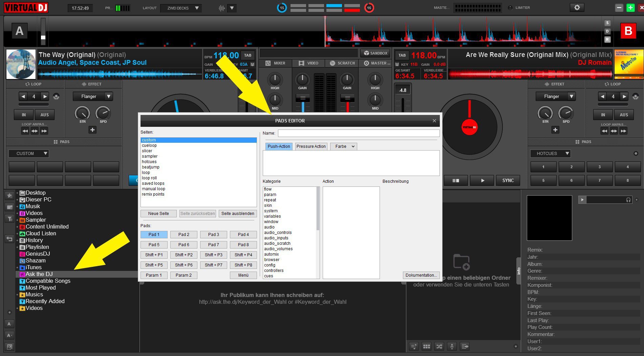644x356 pixels.
Task: Switch to the Pressure Action tab
Action: 311,146
